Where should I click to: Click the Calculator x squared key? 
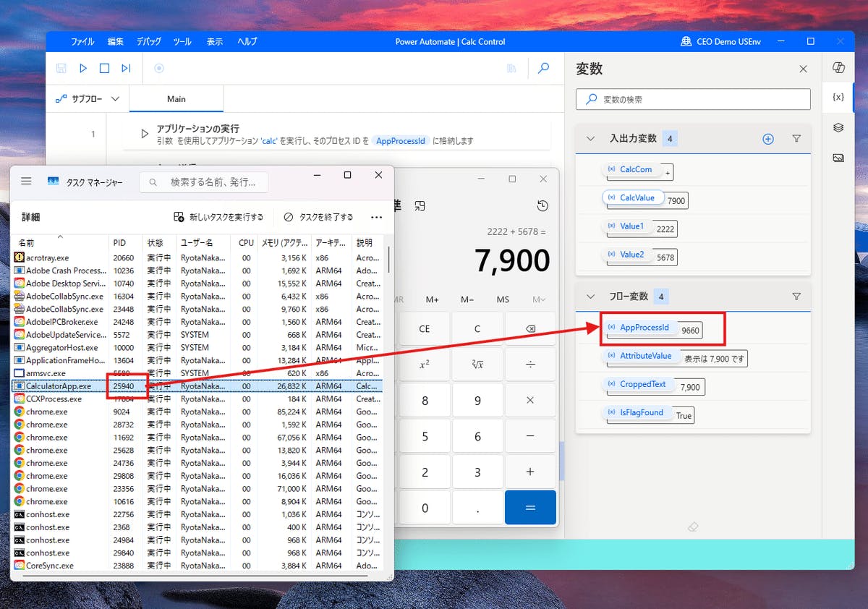(425, 365)
